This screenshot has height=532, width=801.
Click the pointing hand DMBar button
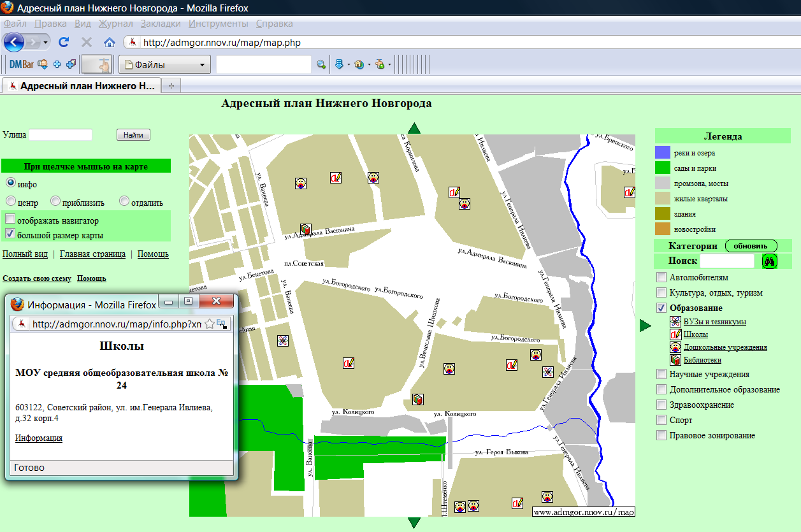(x=97, y=64)
